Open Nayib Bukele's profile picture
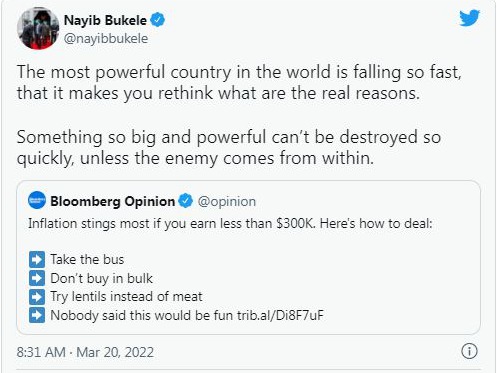The image size is (497, 373). [38, 28]
